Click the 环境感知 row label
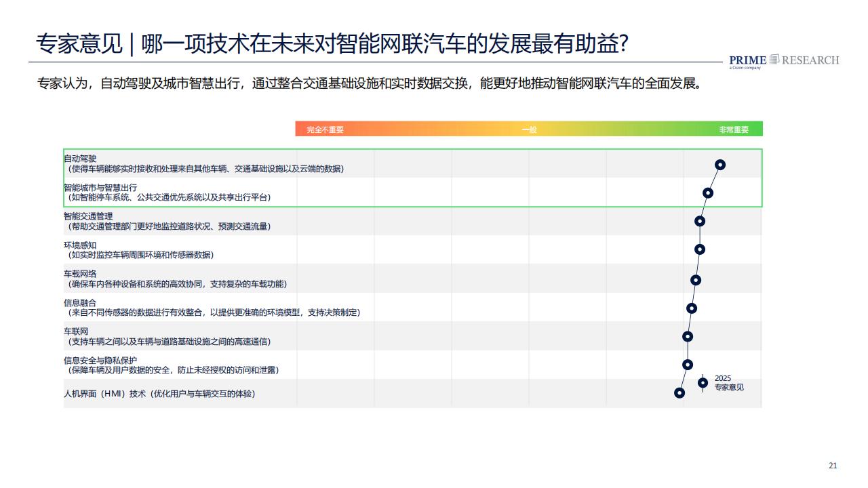This screenshot has height=488, width=868. tap(80, 245)
